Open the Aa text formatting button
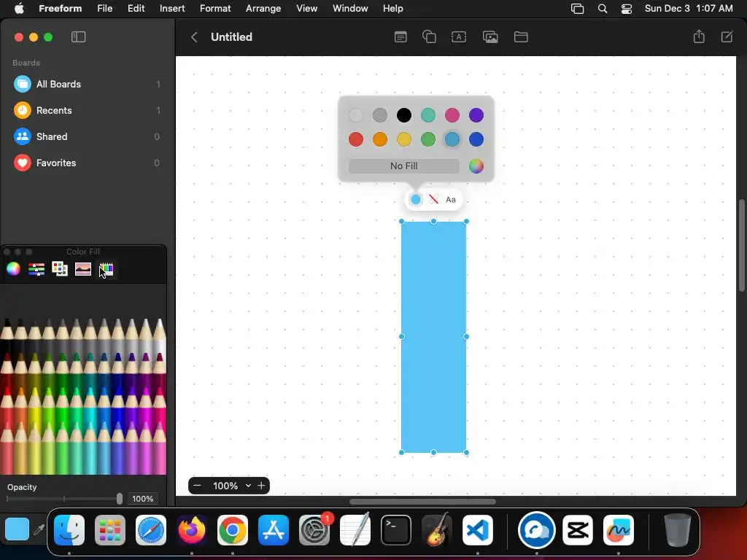The height and width of the screenshot is (560, 747). coord(451,200)
